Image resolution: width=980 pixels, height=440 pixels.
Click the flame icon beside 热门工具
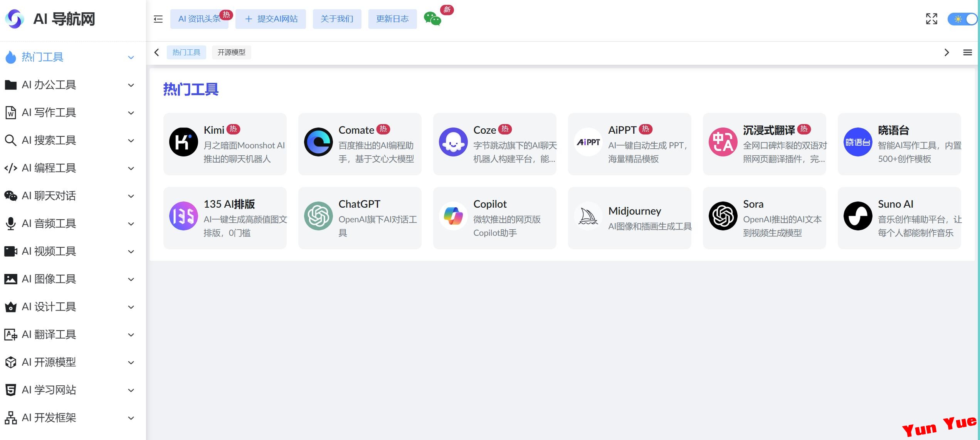11,57
